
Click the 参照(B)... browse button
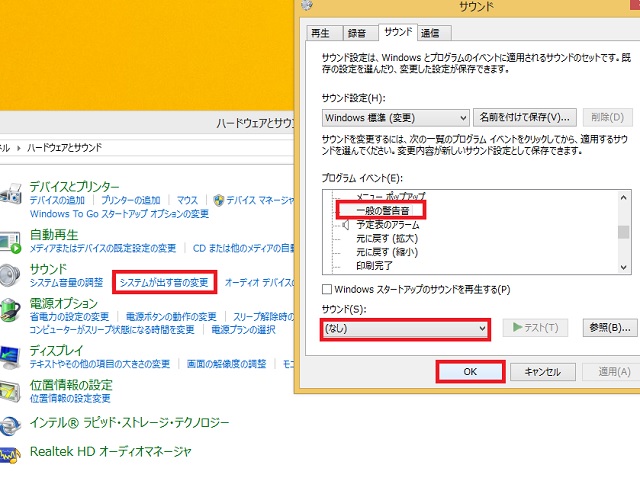[x=607, y=328]
